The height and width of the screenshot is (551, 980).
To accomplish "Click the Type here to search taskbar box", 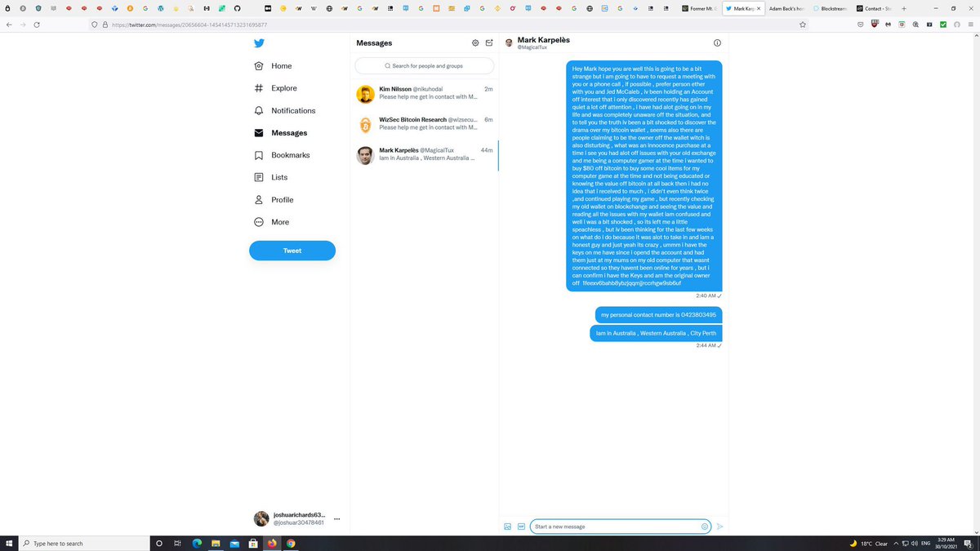I will (82, 543).
